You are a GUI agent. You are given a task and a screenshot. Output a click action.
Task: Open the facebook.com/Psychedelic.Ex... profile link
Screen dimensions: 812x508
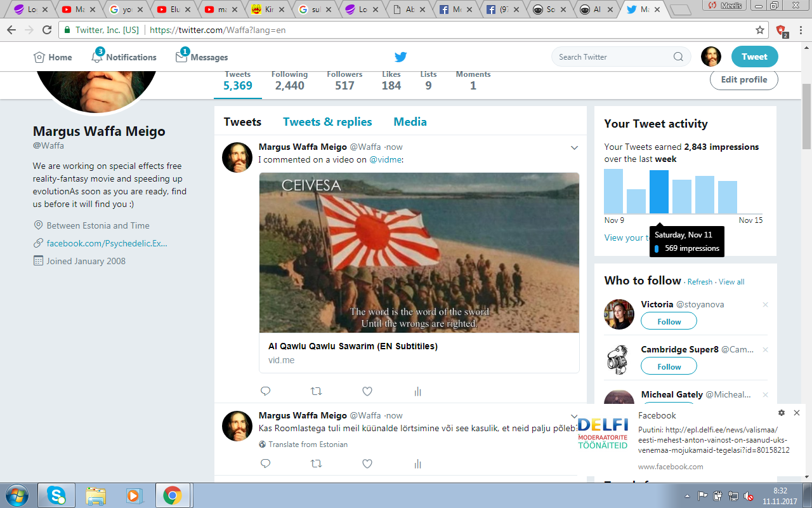click(107, 243)
